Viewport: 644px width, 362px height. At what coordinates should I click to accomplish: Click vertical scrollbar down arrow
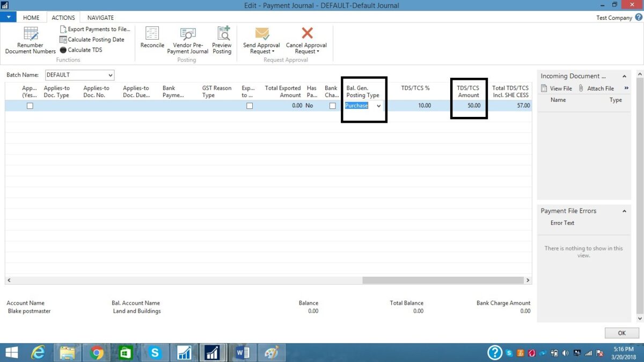640,319
